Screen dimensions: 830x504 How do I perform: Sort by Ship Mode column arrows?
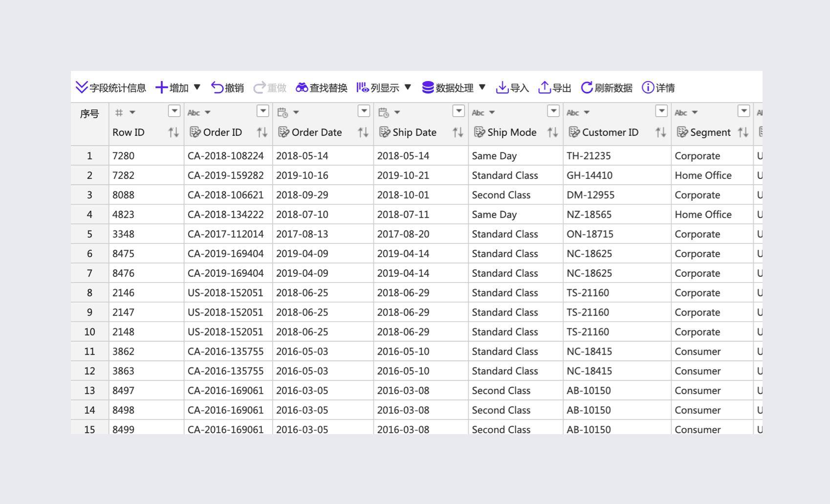pos(552,132)
